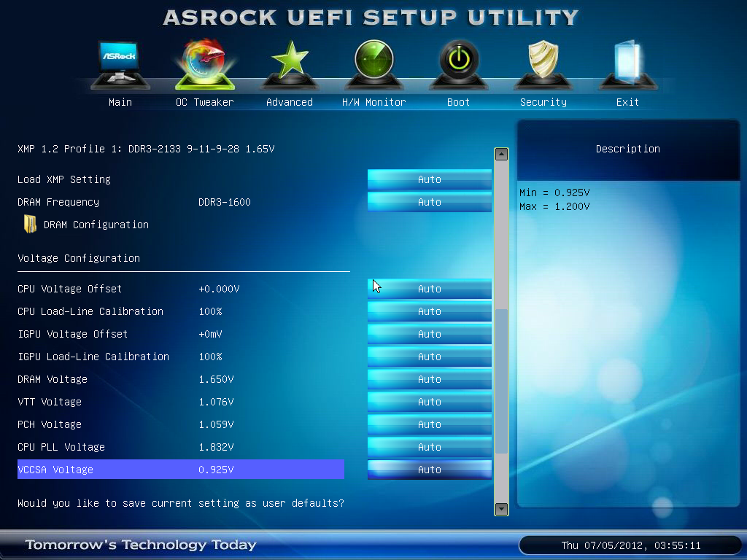Select the CPU Load-Line Calibration label
This screenshot has width=747, height=560.
click(90, 311)
